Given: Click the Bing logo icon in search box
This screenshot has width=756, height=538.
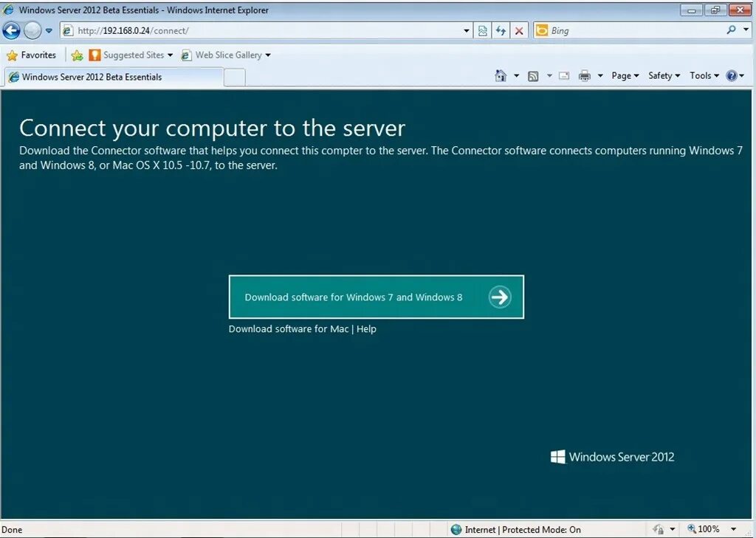Looking at the screenshot, I should click(542, 30).
